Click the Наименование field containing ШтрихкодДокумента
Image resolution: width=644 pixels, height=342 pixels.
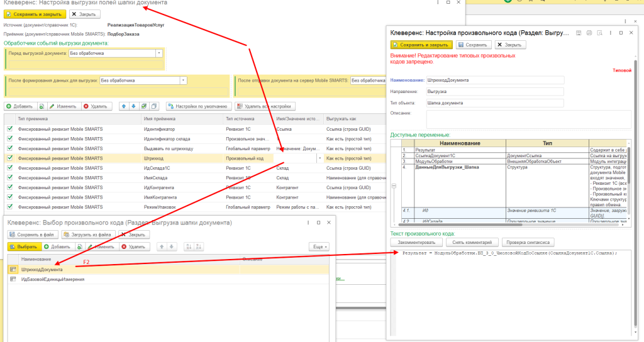[x=495, y=80]
